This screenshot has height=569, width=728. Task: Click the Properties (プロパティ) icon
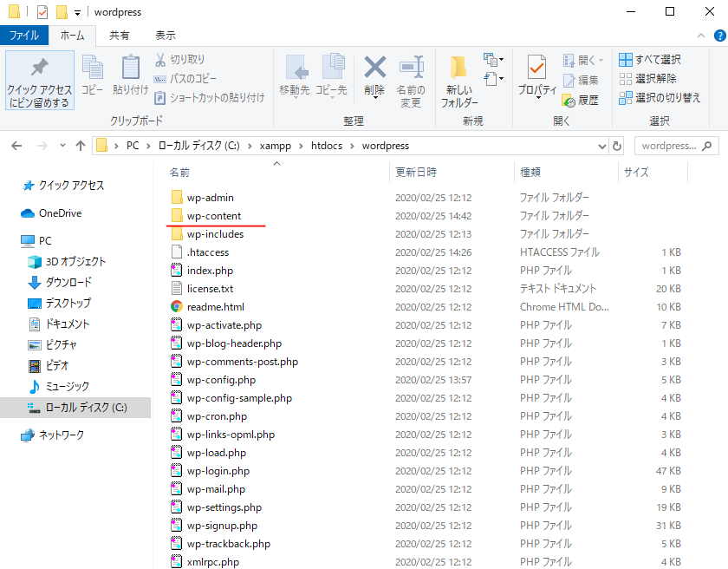(536, 68)
